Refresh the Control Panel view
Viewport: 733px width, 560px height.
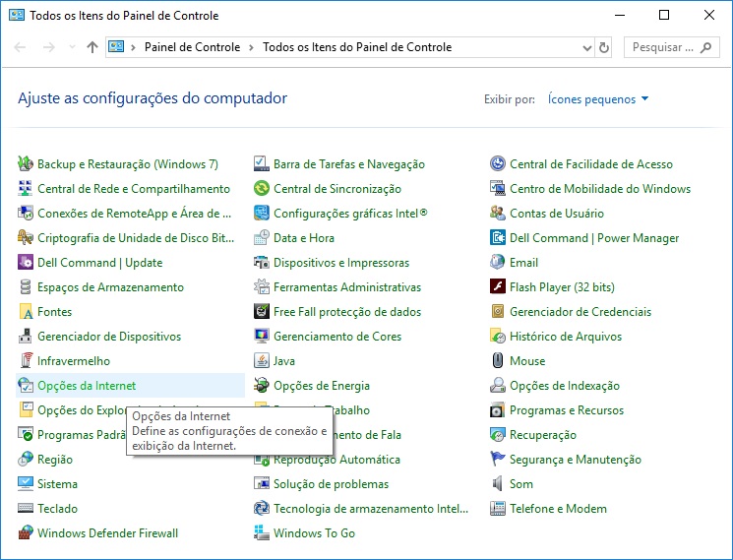pos(604,47)
